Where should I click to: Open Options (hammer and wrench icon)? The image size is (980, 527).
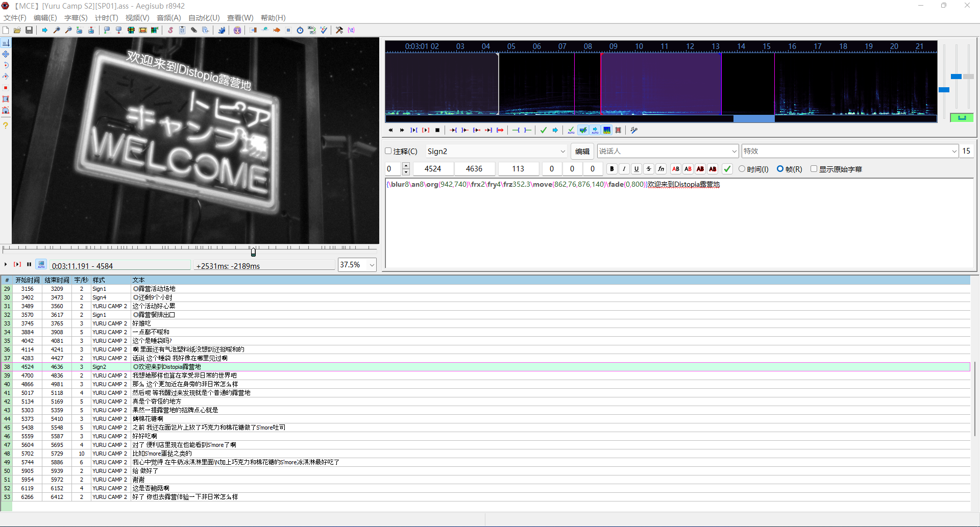(x=339, y=30)
